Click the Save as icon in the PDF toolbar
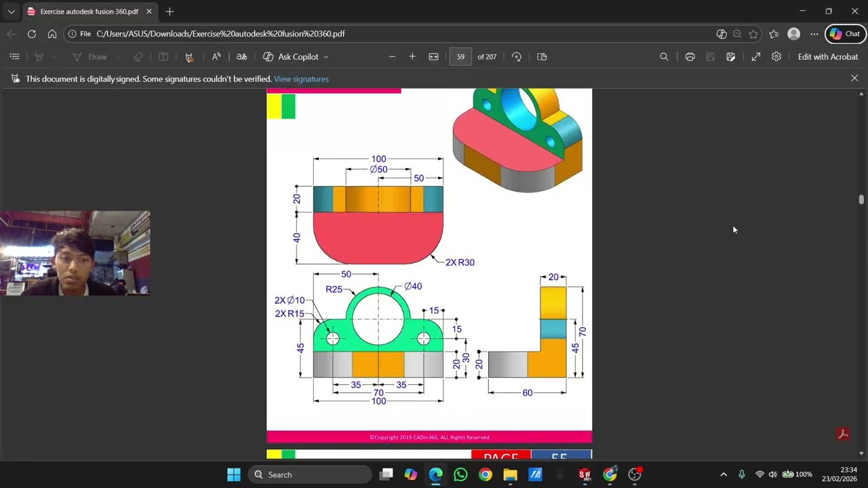 (x=731, y=57)
